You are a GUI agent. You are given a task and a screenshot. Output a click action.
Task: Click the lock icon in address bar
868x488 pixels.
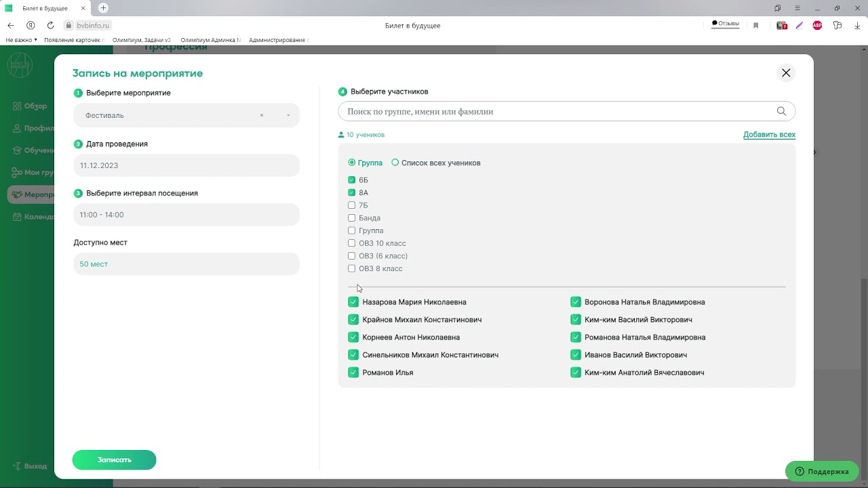pos(68,25)
